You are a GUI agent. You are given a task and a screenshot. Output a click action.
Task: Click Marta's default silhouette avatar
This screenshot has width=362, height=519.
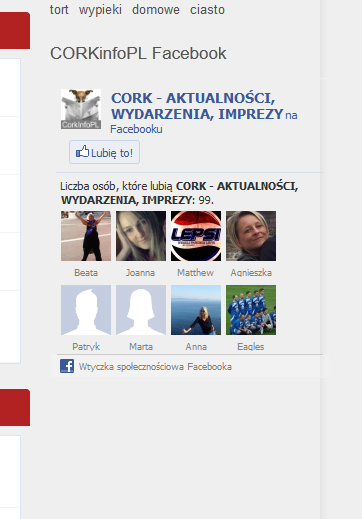141,310
